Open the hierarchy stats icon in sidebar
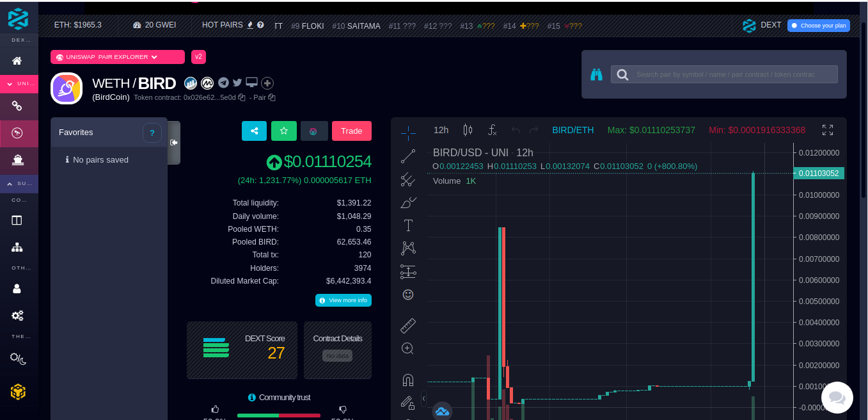Viewport: 868px width, 420px height. (x=17, y=247)
